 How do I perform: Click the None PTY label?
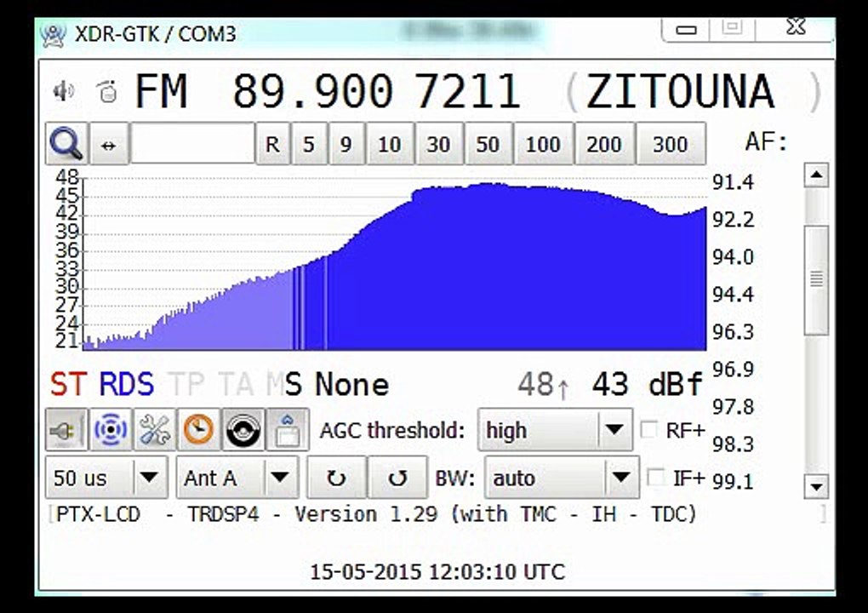(x=351, y=384)
